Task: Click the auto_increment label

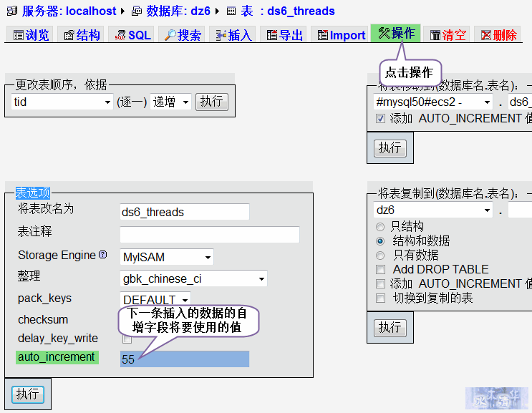Action: (57, 357)
